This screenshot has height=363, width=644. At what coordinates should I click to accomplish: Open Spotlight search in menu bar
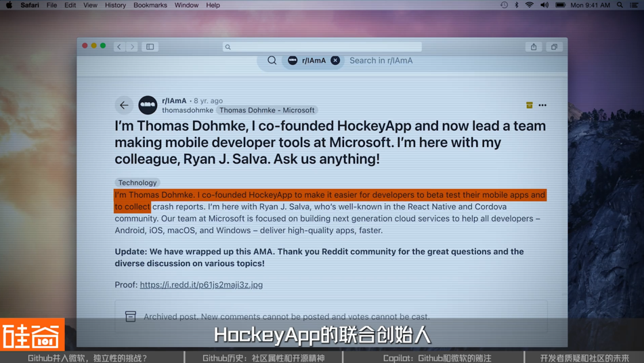point(620,5)
